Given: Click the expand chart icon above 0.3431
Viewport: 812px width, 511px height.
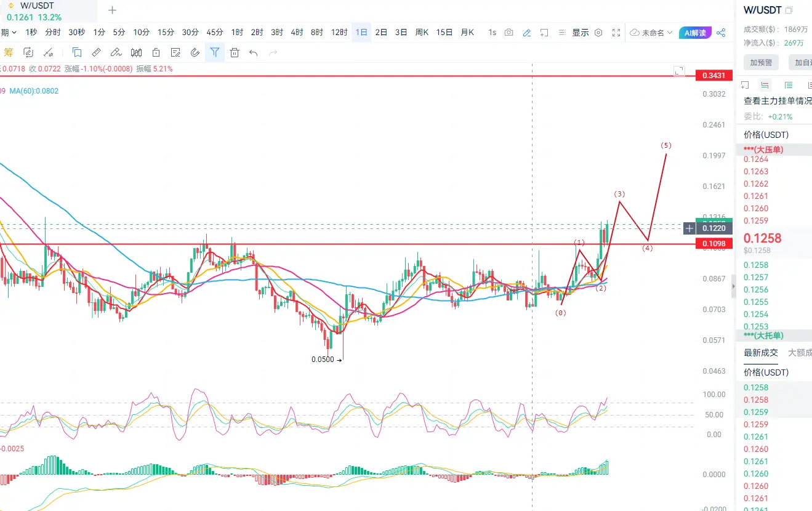Looking at the screenshot, I should (x=679, y=71).
